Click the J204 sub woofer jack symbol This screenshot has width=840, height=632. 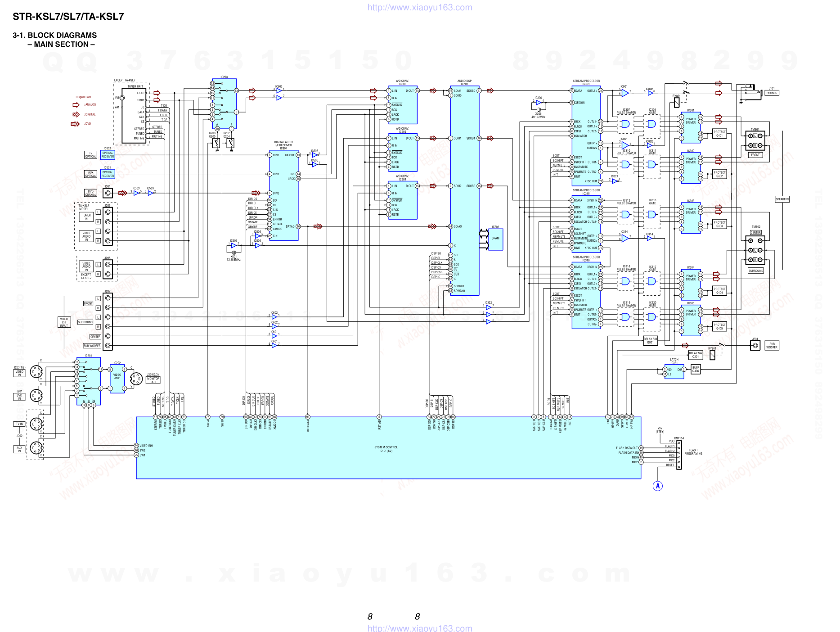point(755,346)
